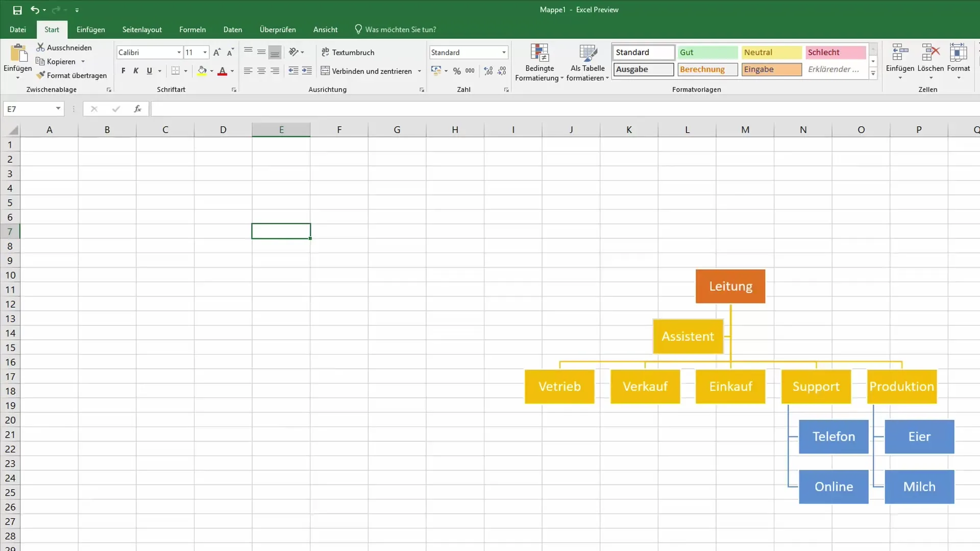Click the cell borders icon
The height and width of the screenshot is (551, 980).
tap(176, 71)
